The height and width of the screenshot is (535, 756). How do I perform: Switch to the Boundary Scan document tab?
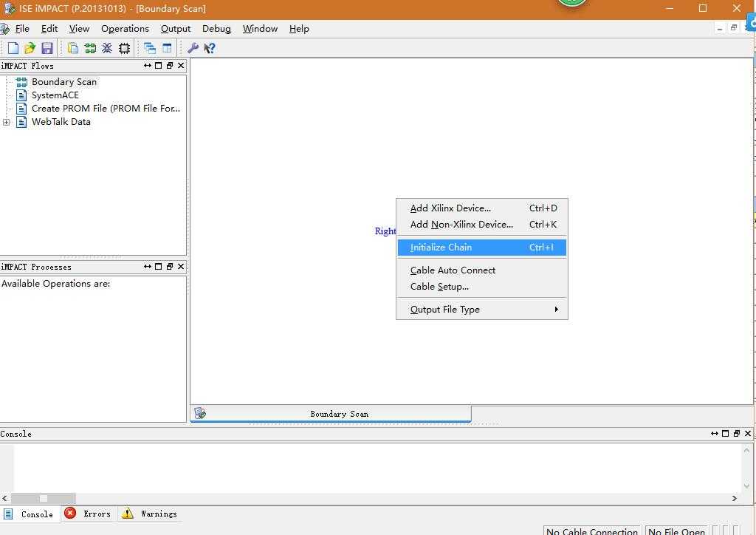tap(331, 413)
